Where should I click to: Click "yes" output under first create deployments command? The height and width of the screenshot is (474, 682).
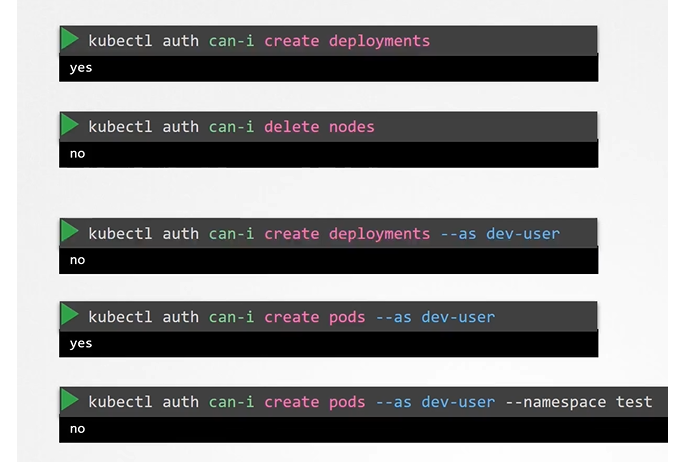[81, 68]
